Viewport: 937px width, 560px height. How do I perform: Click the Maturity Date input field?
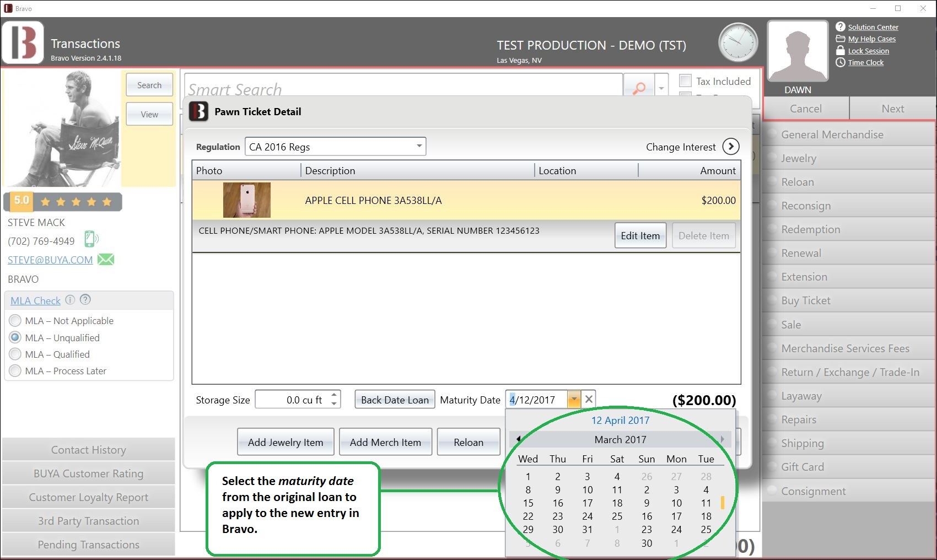(x=537, y=400)
